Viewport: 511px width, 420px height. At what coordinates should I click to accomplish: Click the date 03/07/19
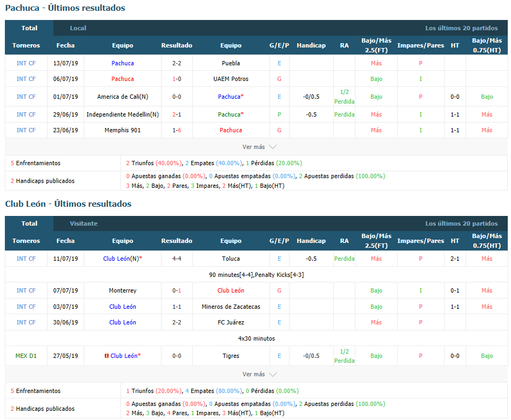coord(65,307)
